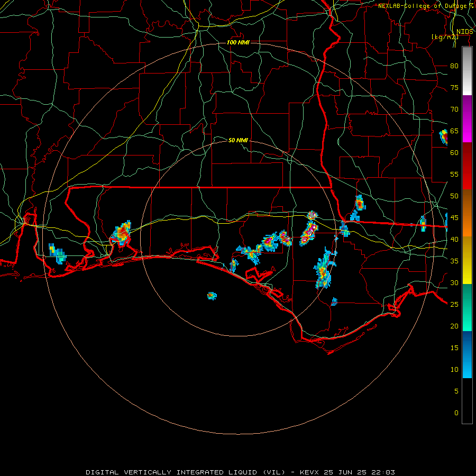Image resolution: width=476 pixels, height=476 pixels.
Task: Click the small isolated storm cell over the Gulf
Action: [x=212, y=296]
